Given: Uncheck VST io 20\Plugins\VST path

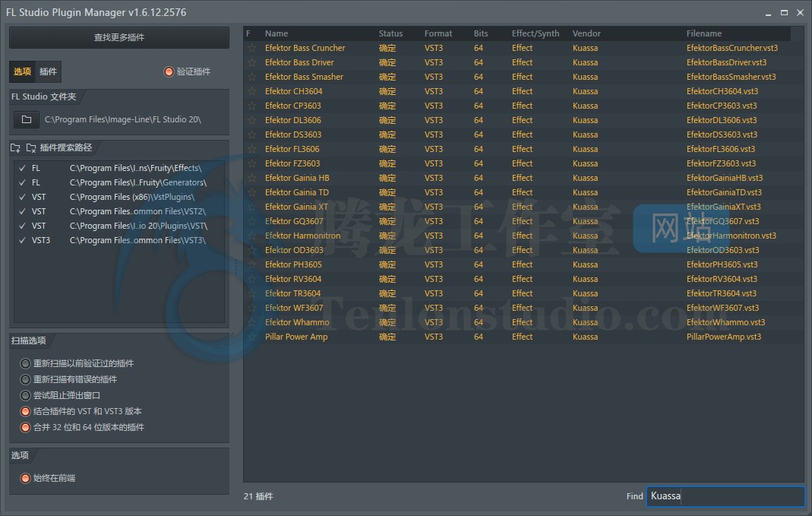Looking at the screenshot, I should pyautogui.click(x=22, y=226).
